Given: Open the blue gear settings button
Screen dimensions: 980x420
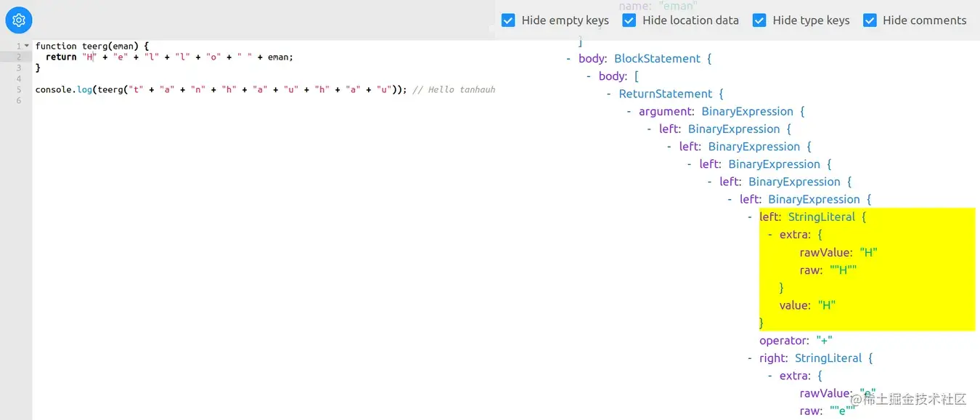Looking at the screenshot, I should (19, 20).
